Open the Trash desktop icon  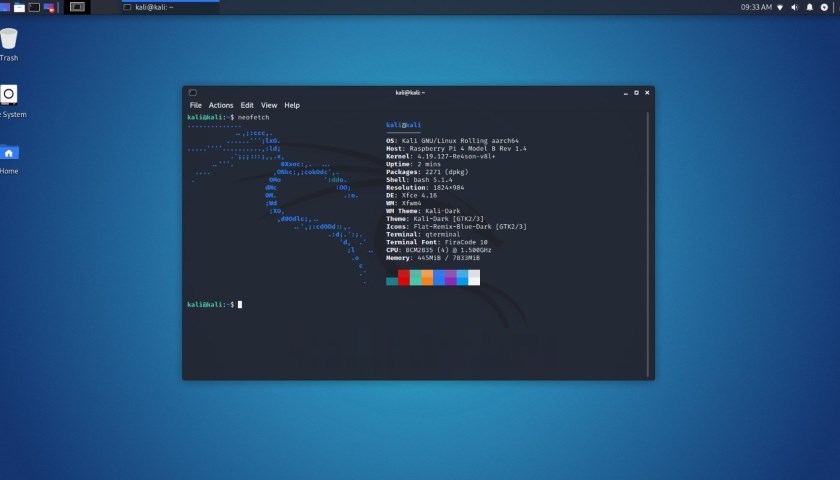pyautogui.click(x=9, y=45)
